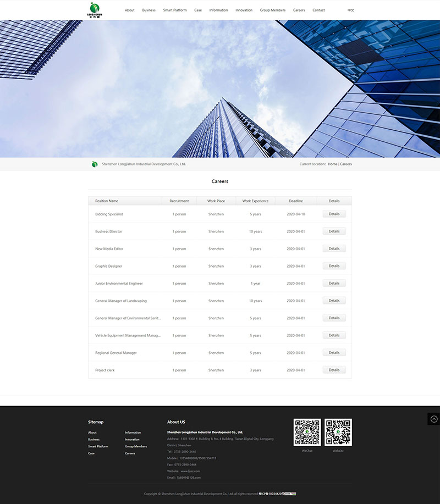Image resolution: width=440 pixels, height=504 pixels.
Task: Open the Case link in footer sitemap
Action: point(91,453)
